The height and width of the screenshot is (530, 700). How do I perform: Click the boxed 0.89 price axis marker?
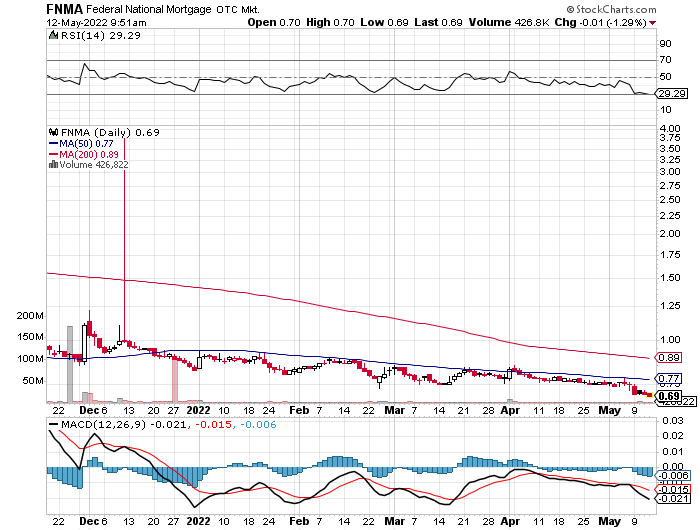coord(669,357)
